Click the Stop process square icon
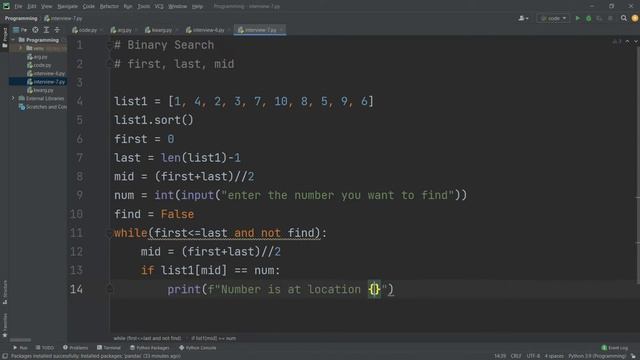 [x=610, y=18]
